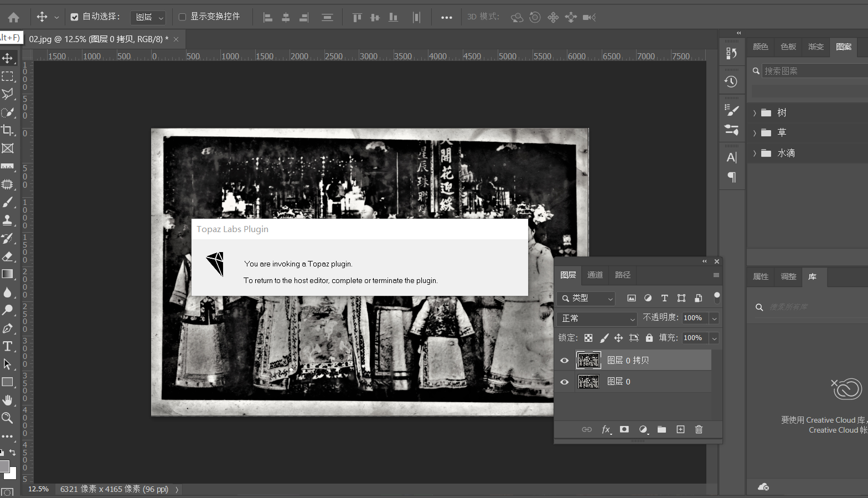The image size is (868, 498).
Task: Hide the 图层 0 layer
Action: (x=565, y=382)
